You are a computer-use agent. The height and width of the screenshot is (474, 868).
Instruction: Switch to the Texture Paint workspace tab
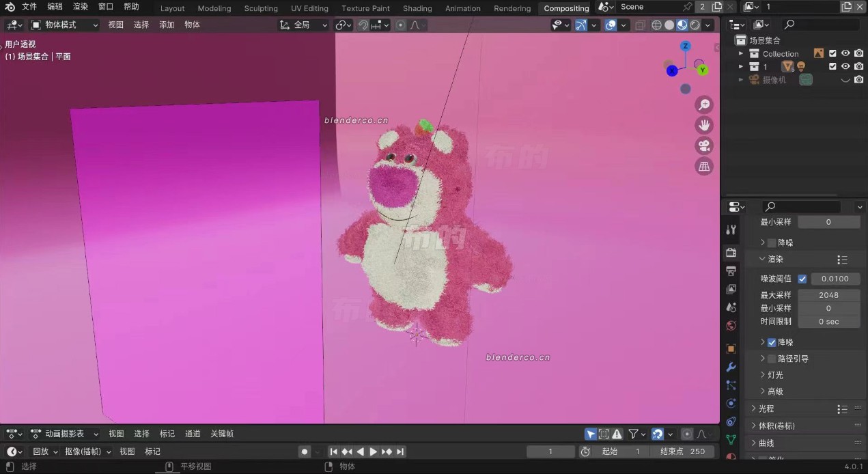click(365, 8)
